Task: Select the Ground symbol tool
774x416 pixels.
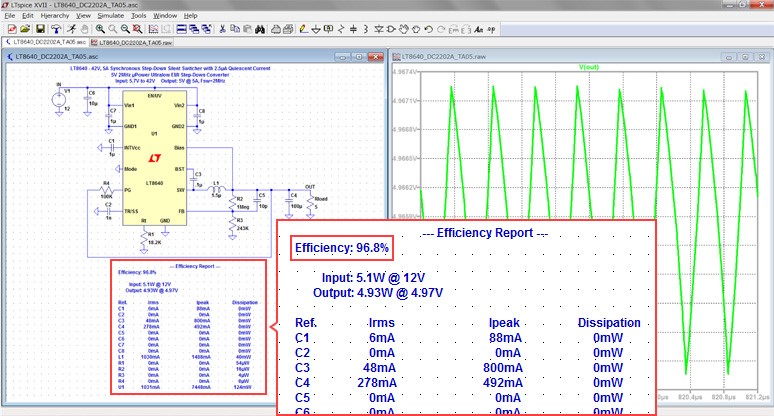Action: point(317,28)
